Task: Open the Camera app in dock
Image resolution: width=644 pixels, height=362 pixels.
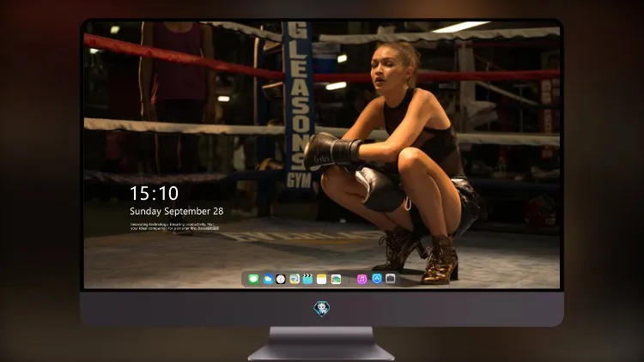Action: pyautogui.click(x=391, y=279)
